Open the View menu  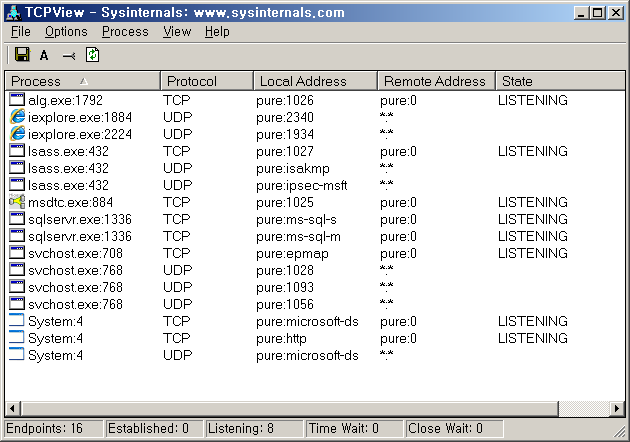pyautogui.click(x=177, y=32)
